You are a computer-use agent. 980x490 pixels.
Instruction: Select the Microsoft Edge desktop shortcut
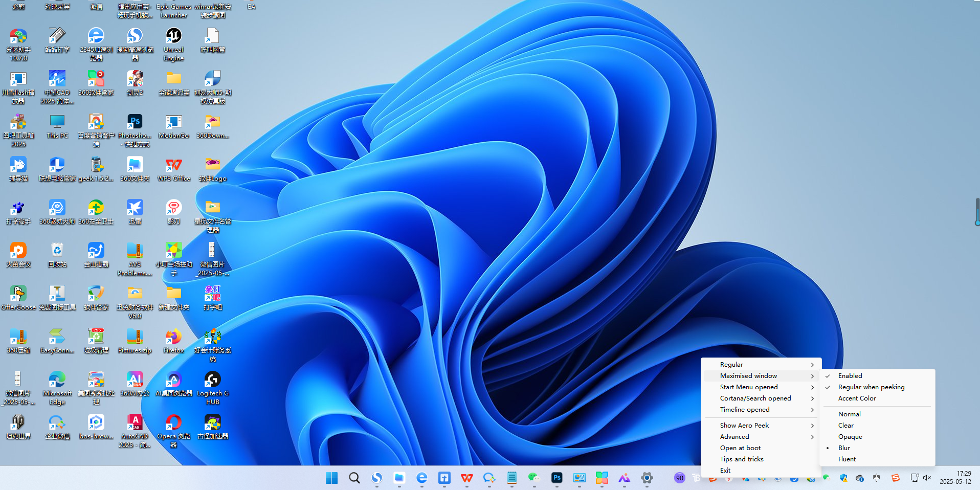57,388
